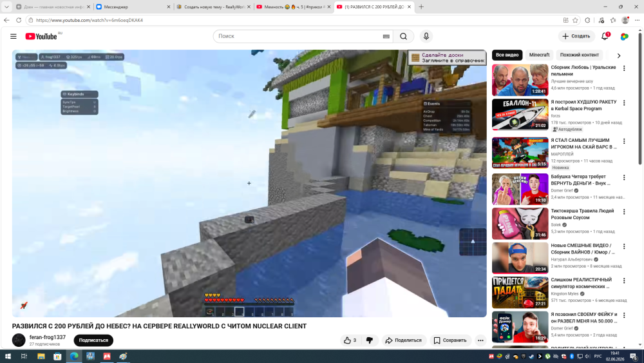The image size is (644, 363).
Task: Open the browser favorites list icon
Action: (613, 20)
